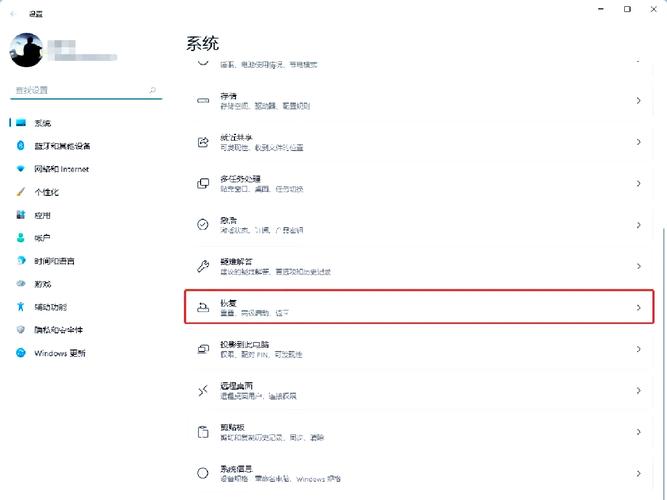Click the 就近共享 share icon
The image size is (667, 500).
point(203,142)
